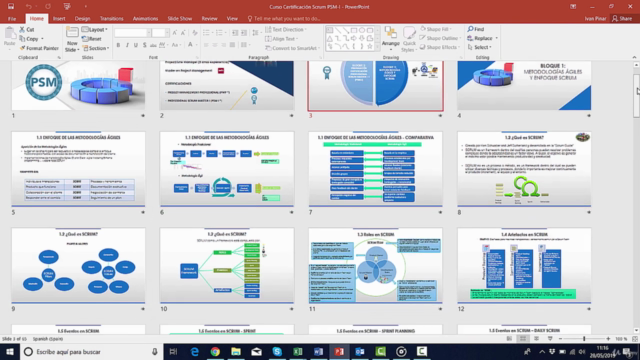Image resolution: width=640 pixels, height=360 pixels.
Task: Undo the last action
Action: click(x=28, y=7)
